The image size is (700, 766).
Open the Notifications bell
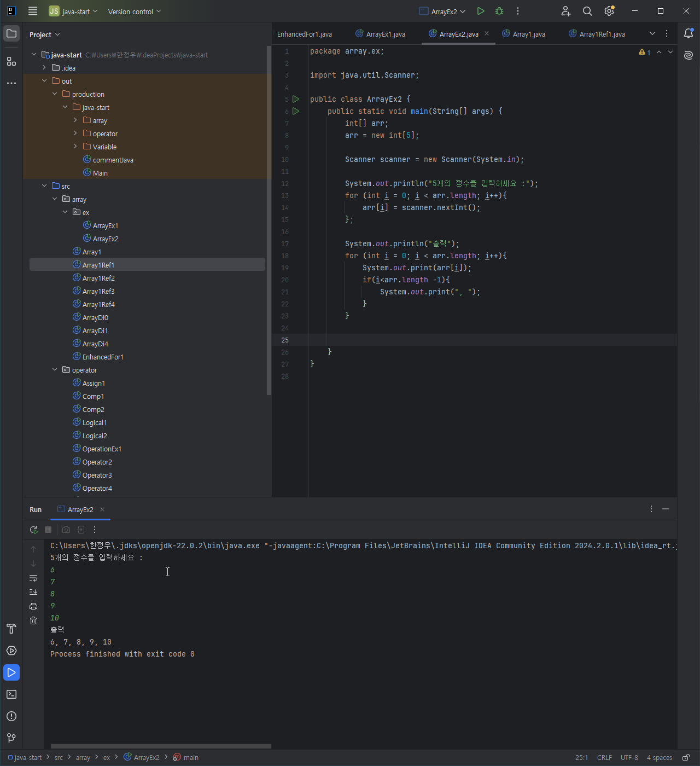tap(689, 33)
